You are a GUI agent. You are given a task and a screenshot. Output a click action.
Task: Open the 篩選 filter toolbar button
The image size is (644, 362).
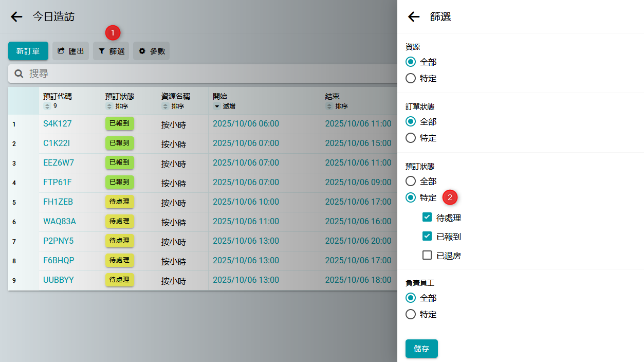(111, 51)
